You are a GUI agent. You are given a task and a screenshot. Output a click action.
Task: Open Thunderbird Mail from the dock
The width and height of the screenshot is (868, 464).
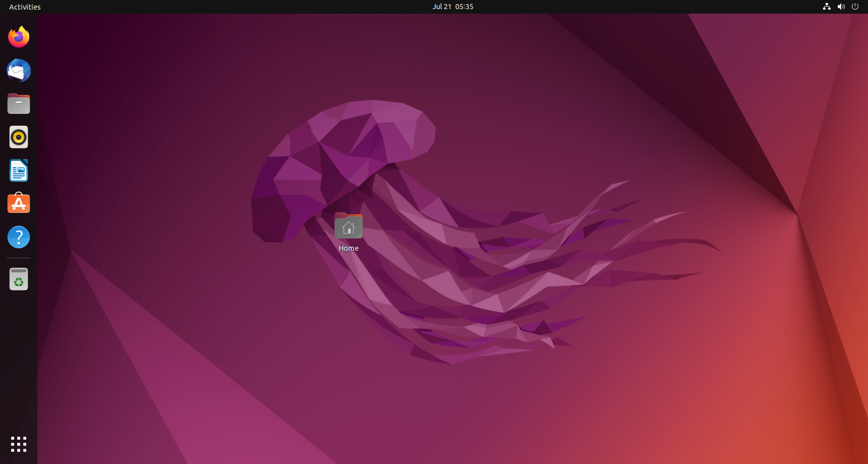[19, 70]
